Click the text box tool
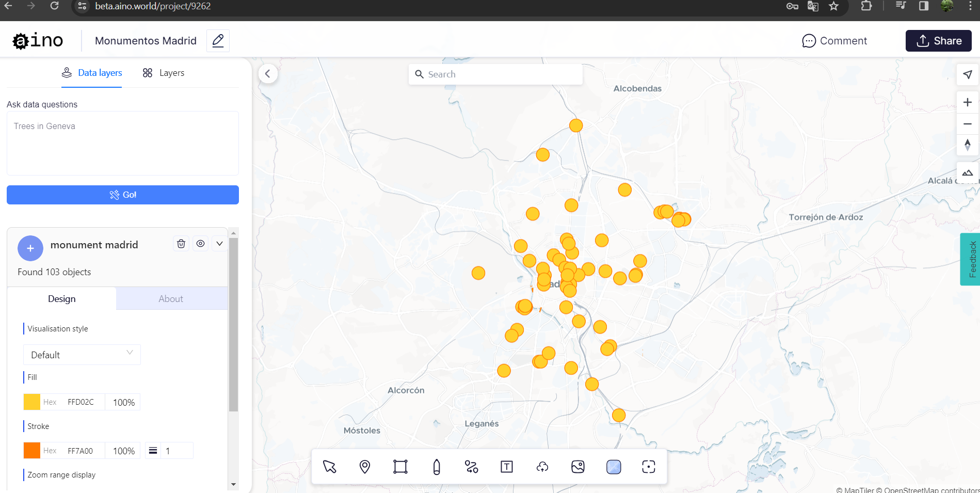 pyautogui.click(x=507, y=467)
